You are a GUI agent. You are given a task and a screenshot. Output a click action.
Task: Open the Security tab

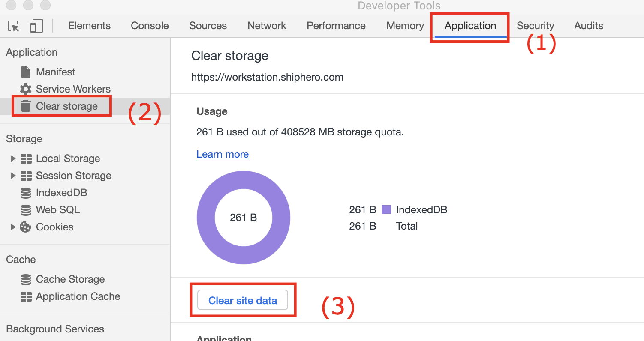point(535,26)
